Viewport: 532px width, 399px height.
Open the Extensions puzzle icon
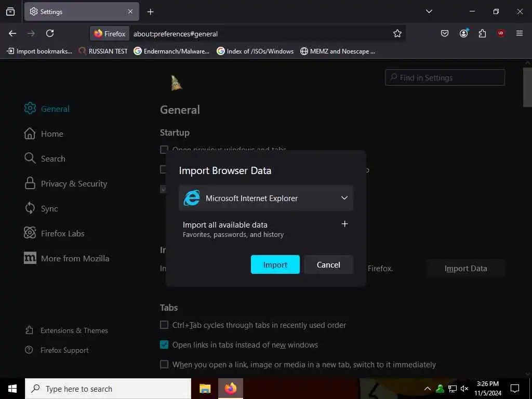(x=482, y=33)
